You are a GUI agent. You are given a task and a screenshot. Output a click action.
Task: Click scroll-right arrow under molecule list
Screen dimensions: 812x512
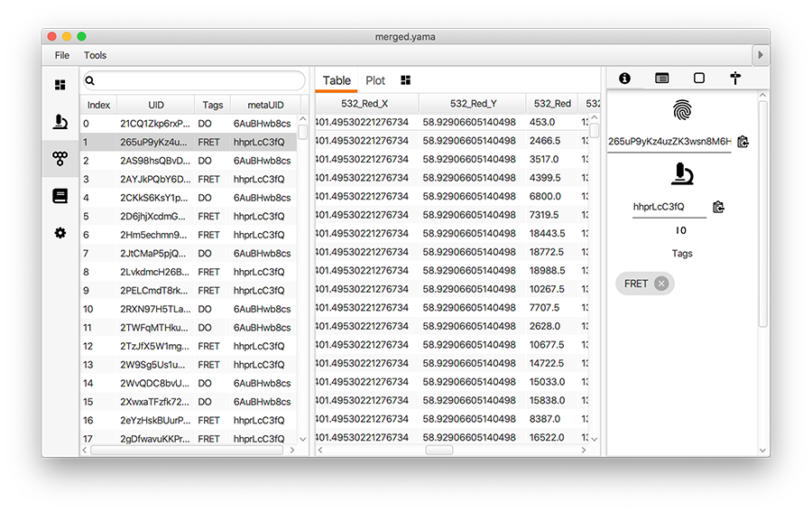(292, 451)
